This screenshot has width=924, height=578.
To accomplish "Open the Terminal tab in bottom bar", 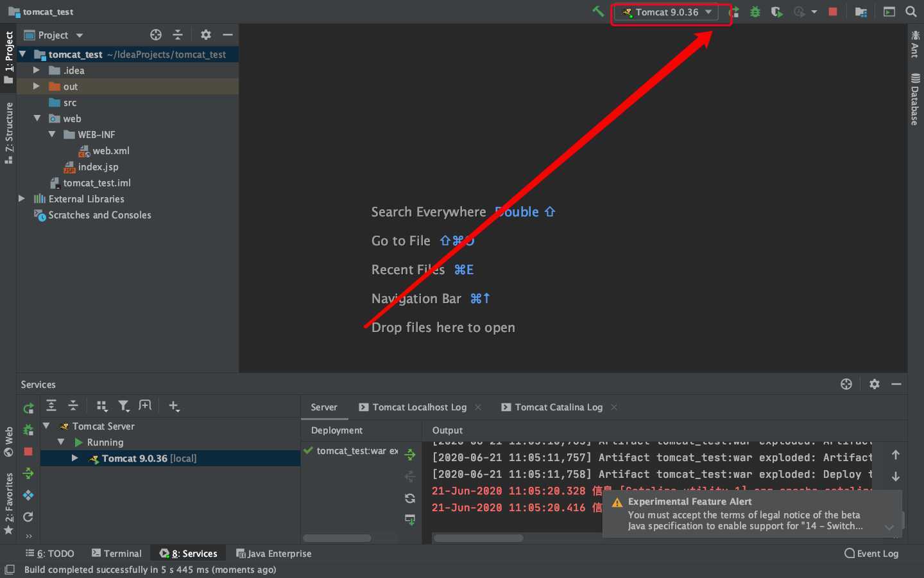I will (x=116, y=554).
